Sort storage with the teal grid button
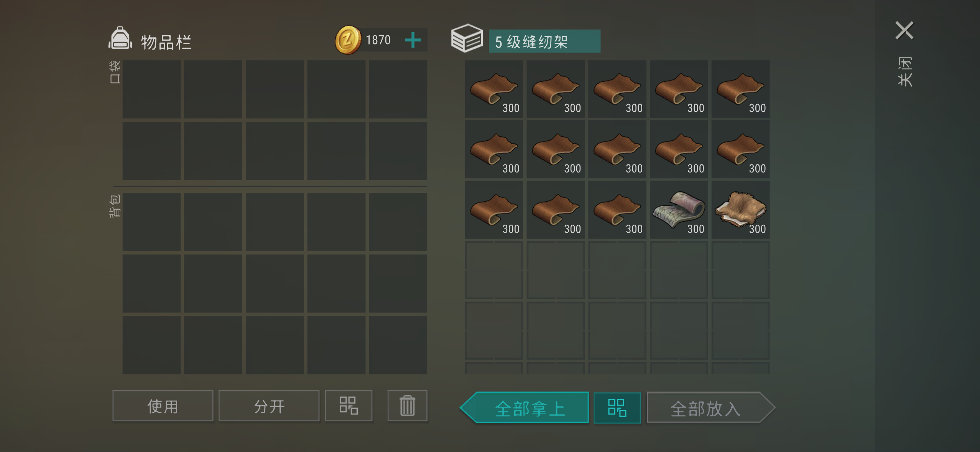 pyautogui.click(x=617, y=408)
